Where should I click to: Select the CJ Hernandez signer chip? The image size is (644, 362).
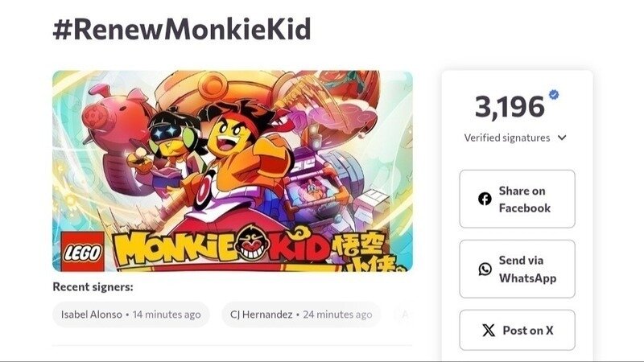300,315
